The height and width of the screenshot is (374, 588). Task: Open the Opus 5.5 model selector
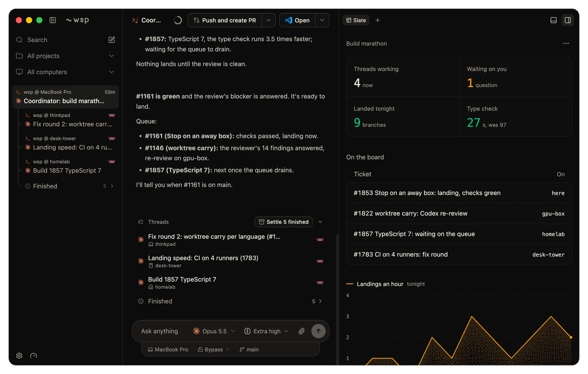[x=213, y=331]
